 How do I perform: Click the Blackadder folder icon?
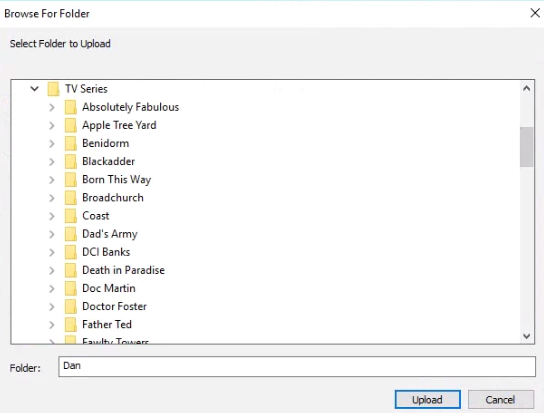70,161
